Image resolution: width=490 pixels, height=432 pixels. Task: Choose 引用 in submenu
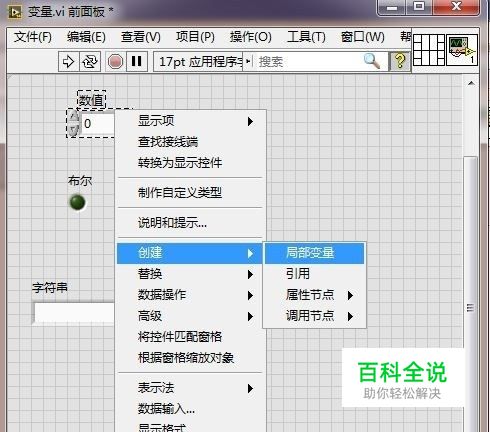315,274
